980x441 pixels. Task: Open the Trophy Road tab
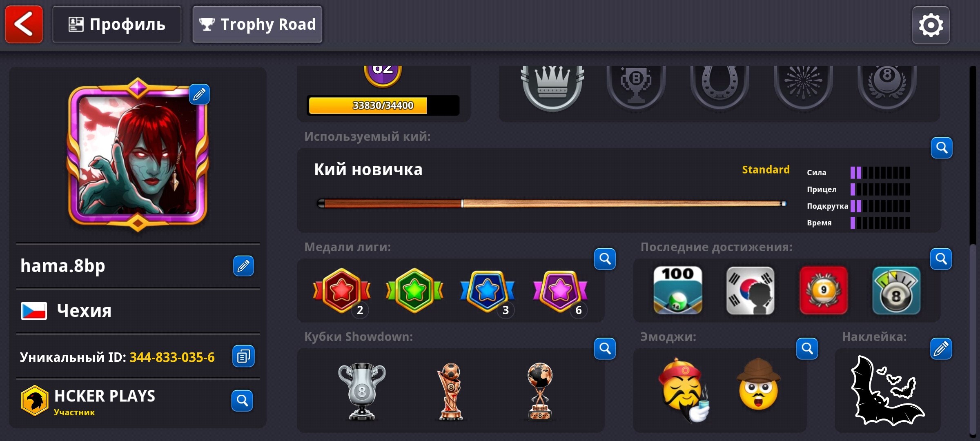257,24
